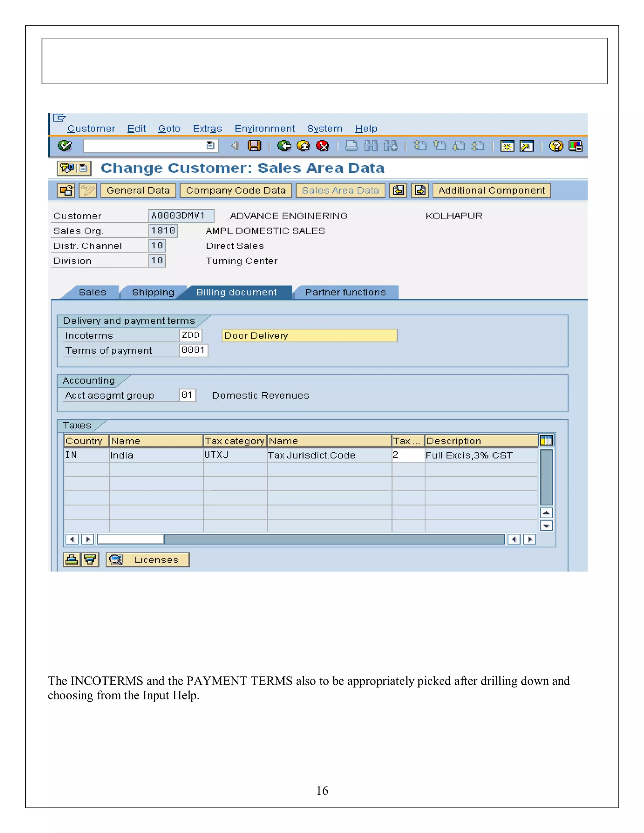Click the Company Code Data button
This screenshot has width=644, height=833.
tap(236, 190)
